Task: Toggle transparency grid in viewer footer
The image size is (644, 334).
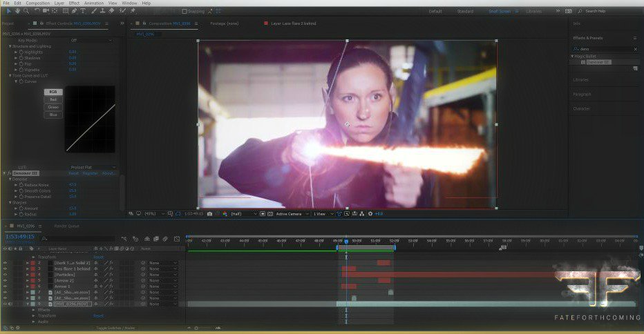Action: click(270, 214)
